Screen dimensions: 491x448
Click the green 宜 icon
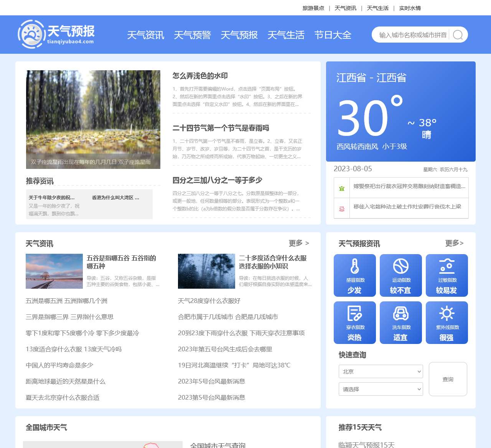(x=342, y=188)
